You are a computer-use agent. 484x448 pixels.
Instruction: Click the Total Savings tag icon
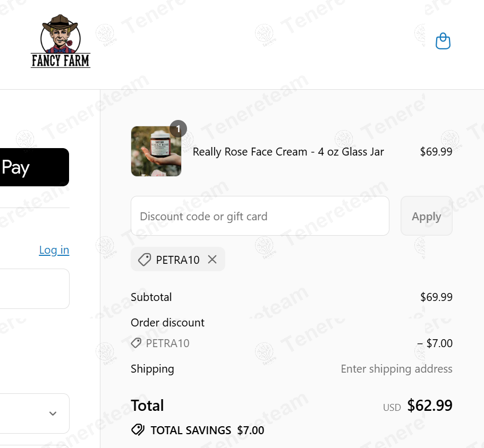click(138, 430)
